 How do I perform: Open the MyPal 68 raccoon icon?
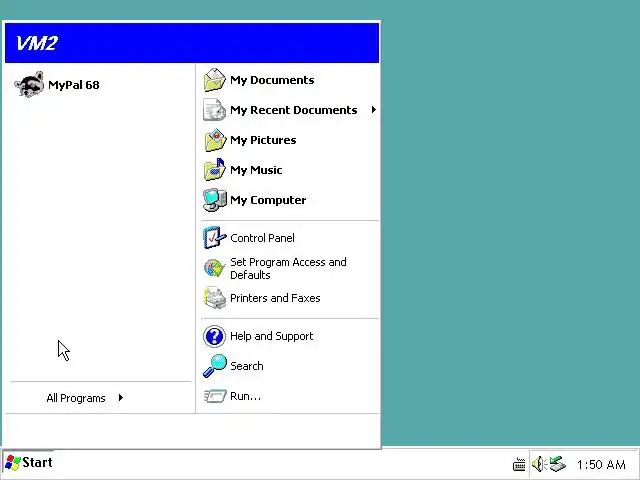[29, 84]
